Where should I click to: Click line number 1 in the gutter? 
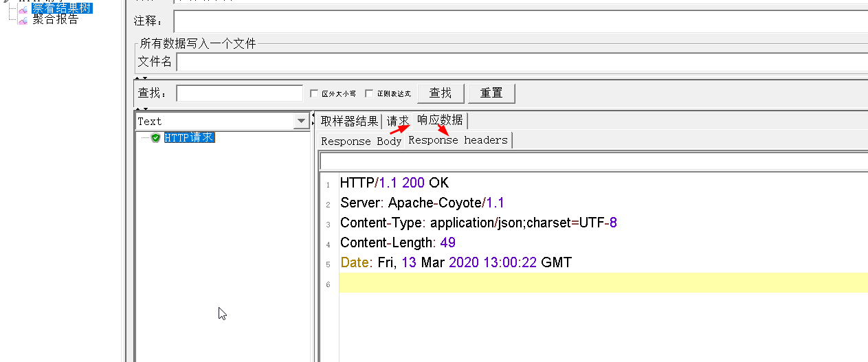329,185
